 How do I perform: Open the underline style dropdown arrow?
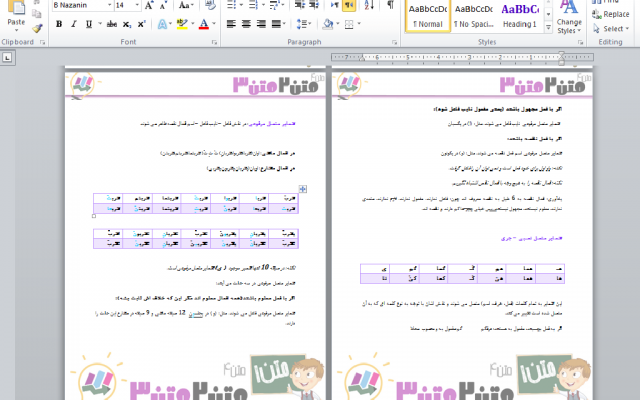(100, 24)
